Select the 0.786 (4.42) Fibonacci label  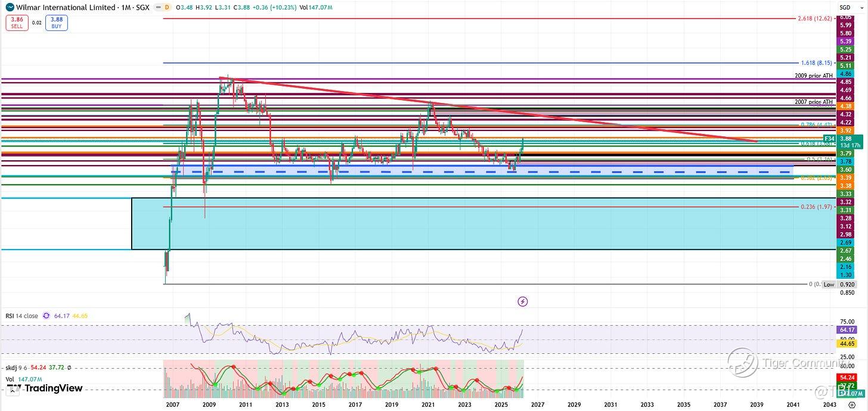[x=816, y=124]
